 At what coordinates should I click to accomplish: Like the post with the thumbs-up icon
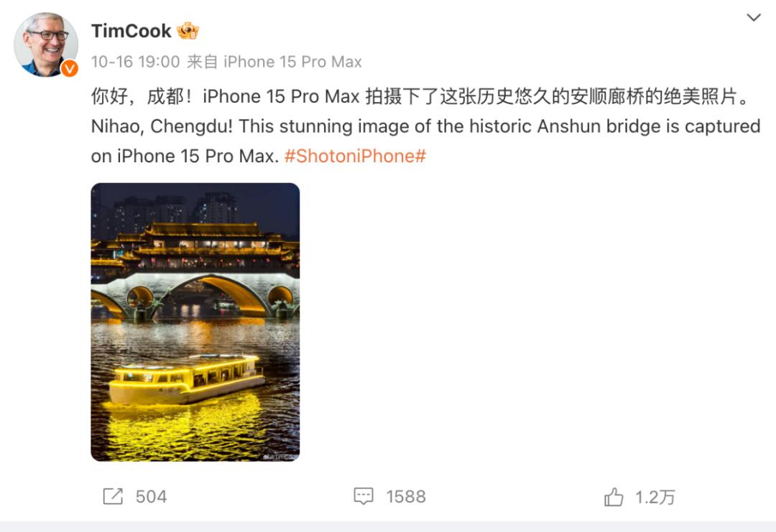pyautogui.click(x=614, y=496)
